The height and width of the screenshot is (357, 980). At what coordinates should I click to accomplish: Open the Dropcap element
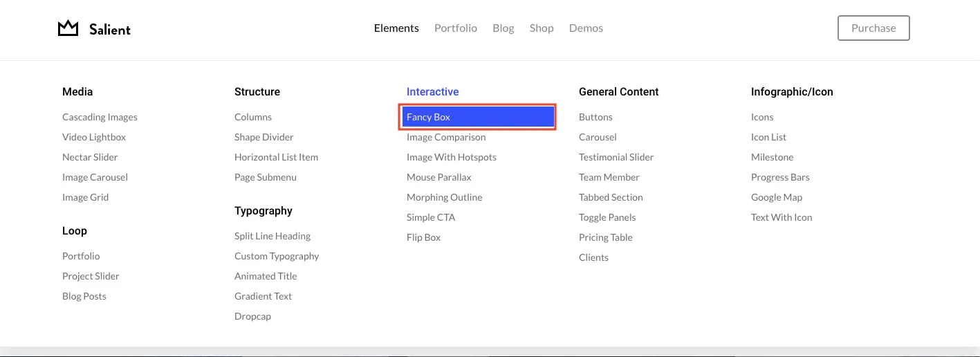[x=252, y=316]
